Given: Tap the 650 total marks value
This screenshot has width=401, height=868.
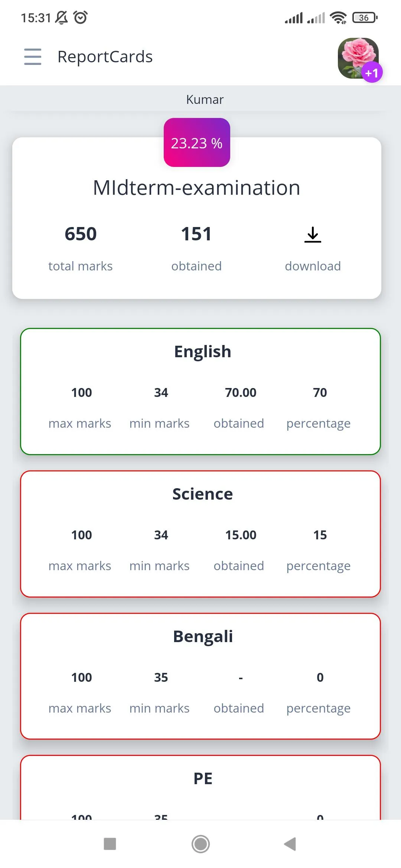Looking at the screenshot, I should pyautogui.click(x=81, y=234).
